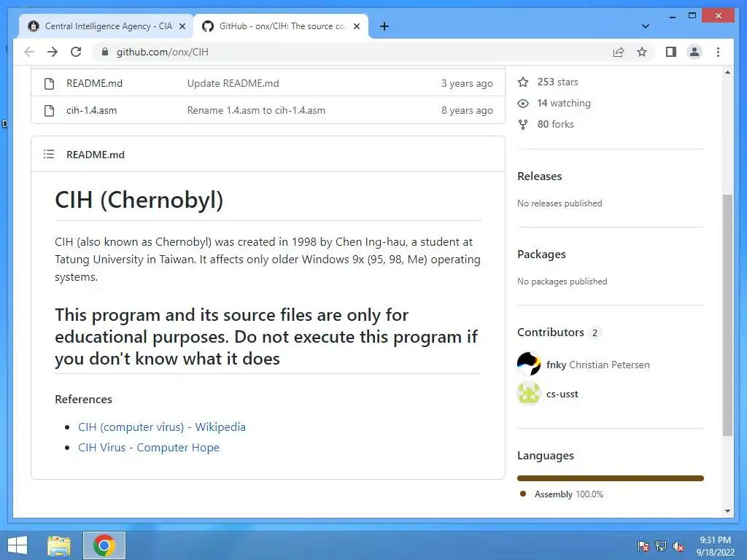
Task: Go back using the browser back arrow
Action: (29, 52)
